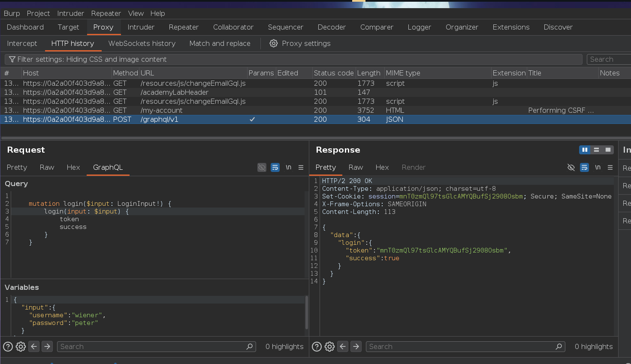The height and width of the screenshot is (364, 631).
Task: Open search settings gear below Request panel
Action: 21,346
